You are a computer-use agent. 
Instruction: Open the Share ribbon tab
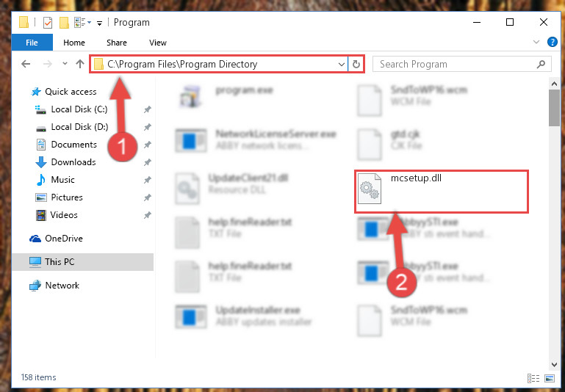point(116,43)
